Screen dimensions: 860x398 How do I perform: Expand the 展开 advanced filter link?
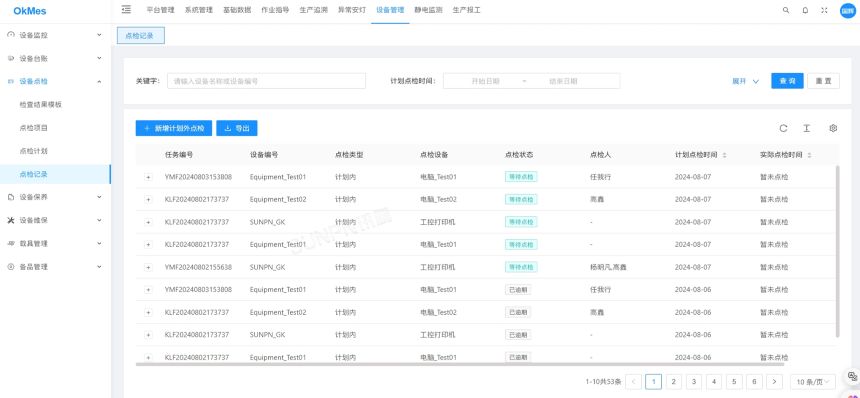coord(746,81)
